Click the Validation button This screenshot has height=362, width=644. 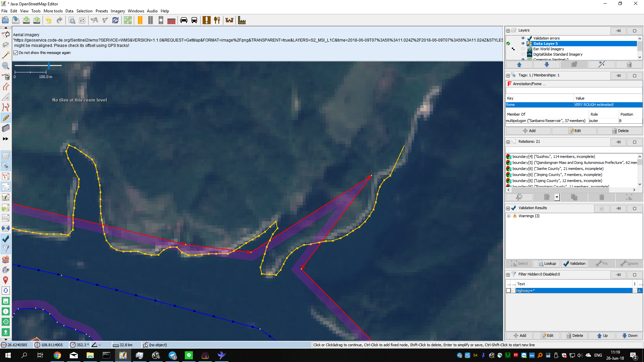tap(574, 263)
